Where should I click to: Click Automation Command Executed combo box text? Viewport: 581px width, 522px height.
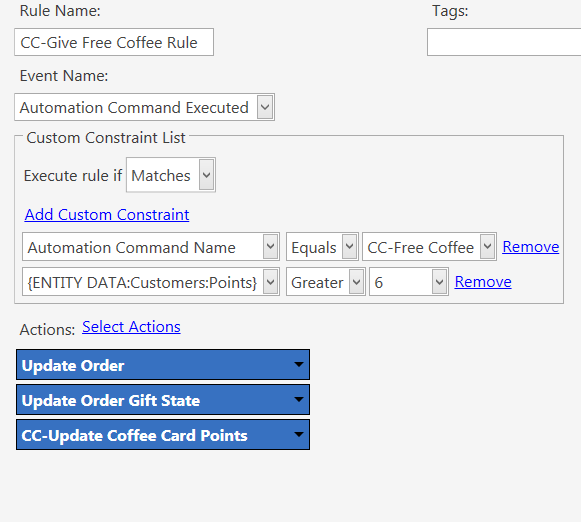coord(134,107)
